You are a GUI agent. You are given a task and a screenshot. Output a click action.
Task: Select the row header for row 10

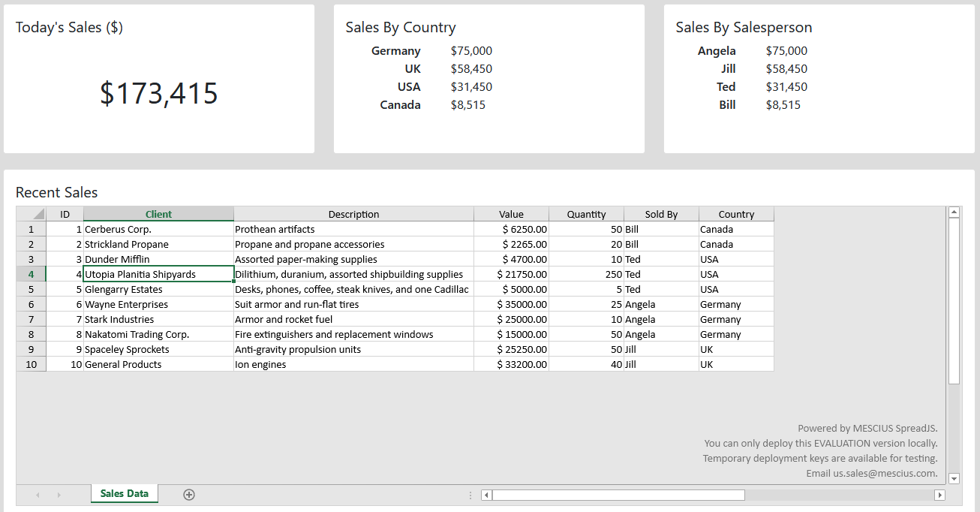pos(32,364)
